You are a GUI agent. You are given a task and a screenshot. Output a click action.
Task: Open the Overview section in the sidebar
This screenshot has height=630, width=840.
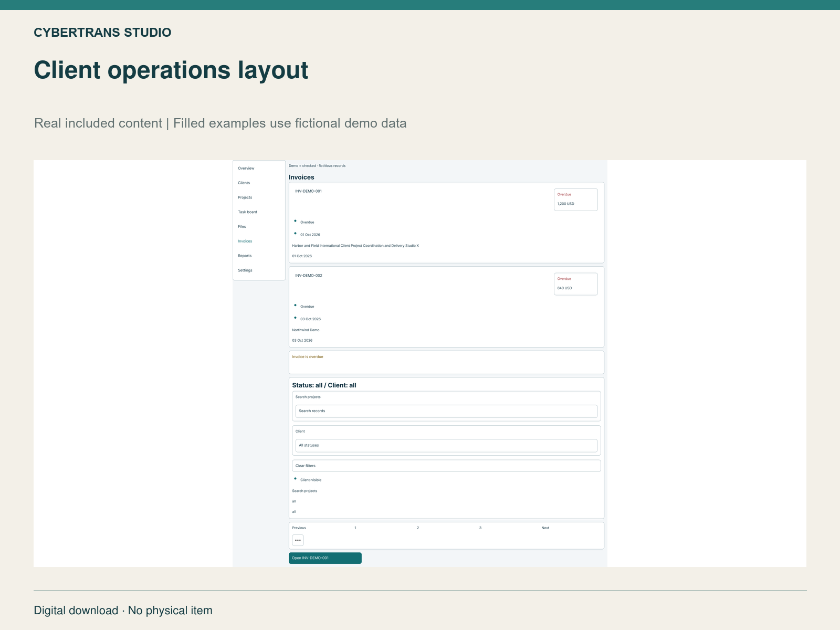(x=246, y=169)
